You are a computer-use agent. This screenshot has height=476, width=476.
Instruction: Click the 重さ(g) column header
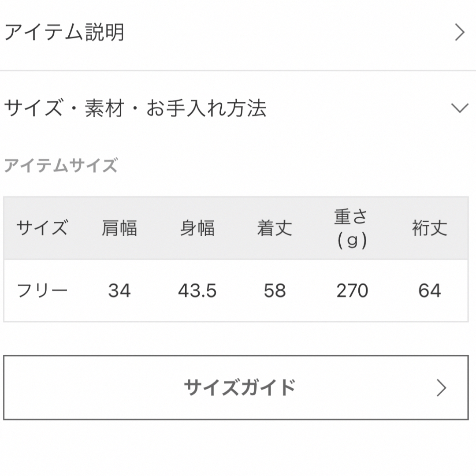[352, 228]
